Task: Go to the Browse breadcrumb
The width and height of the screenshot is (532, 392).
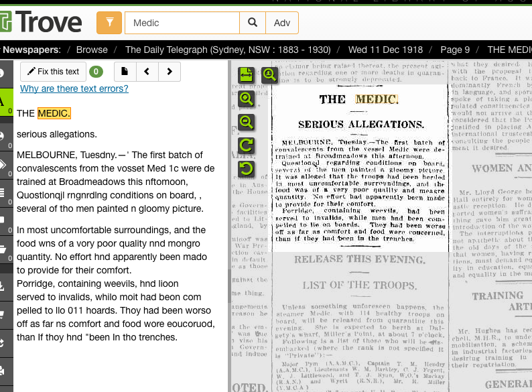Action: point(92,50)
